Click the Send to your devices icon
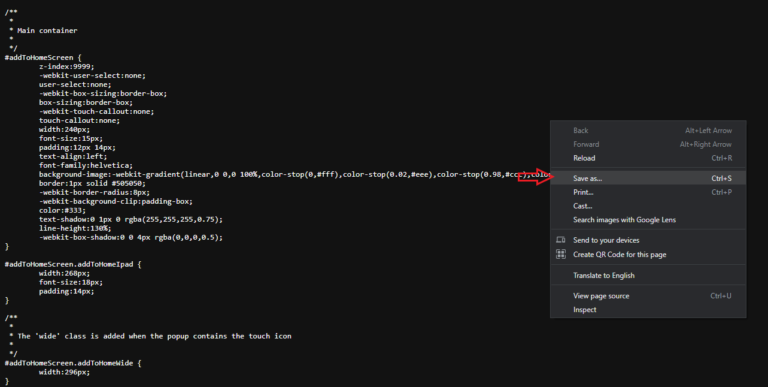 click(x=561, y=240)
